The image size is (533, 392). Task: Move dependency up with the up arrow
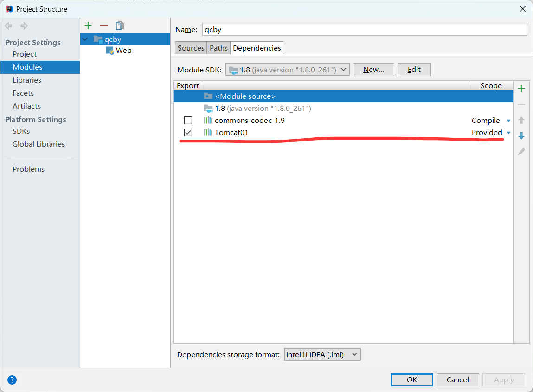(x=521, y=120)
